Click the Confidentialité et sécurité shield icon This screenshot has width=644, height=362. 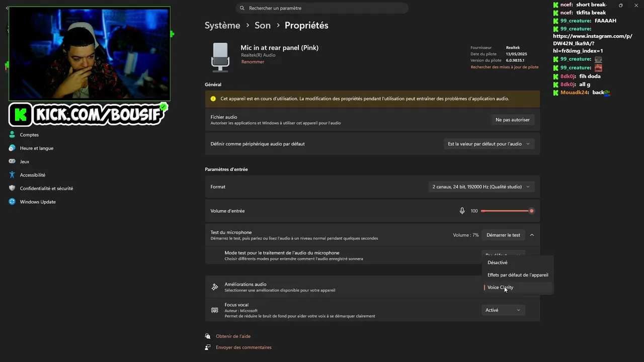(x=12, y=189)
